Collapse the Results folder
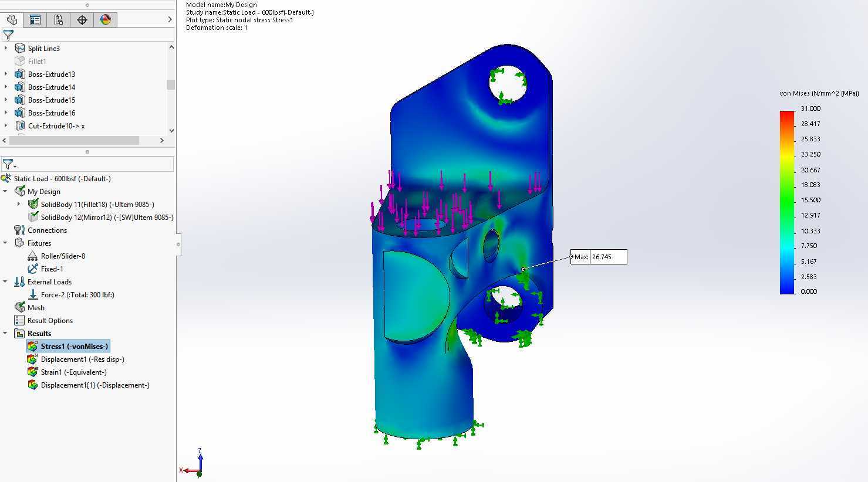 (x=5, y=333)
